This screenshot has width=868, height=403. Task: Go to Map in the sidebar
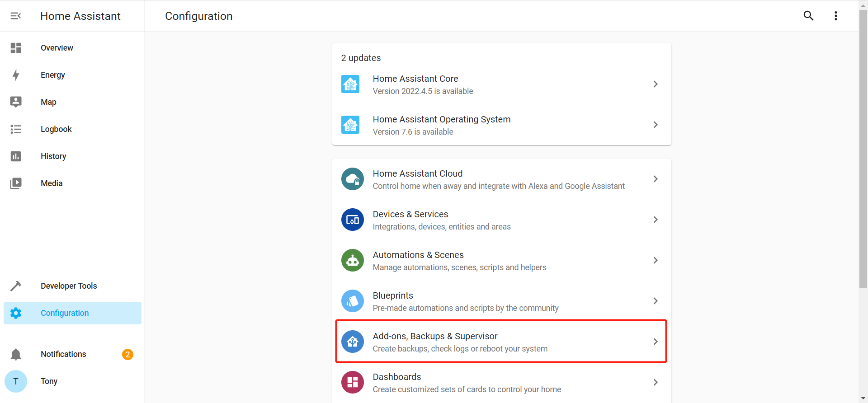click(x=72, y=102)
